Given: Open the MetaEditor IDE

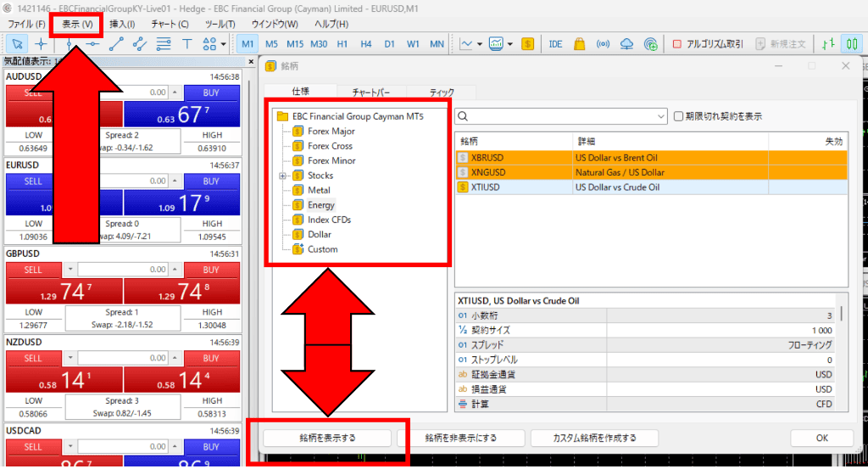Looking at the screenshot, I should point(555,44).
